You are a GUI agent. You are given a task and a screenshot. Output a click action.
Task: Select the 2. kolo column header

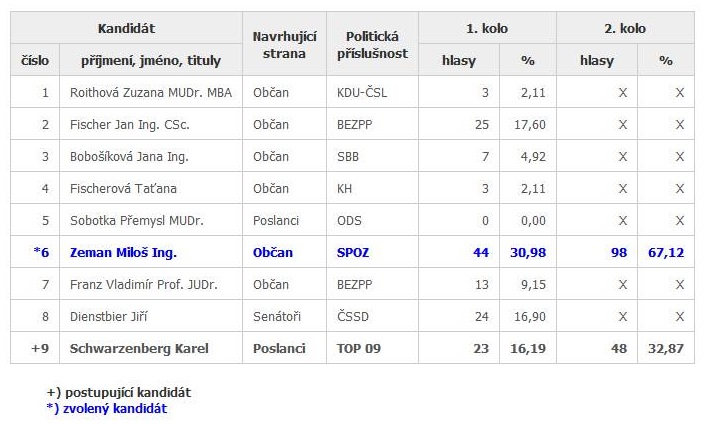point(626,29)
